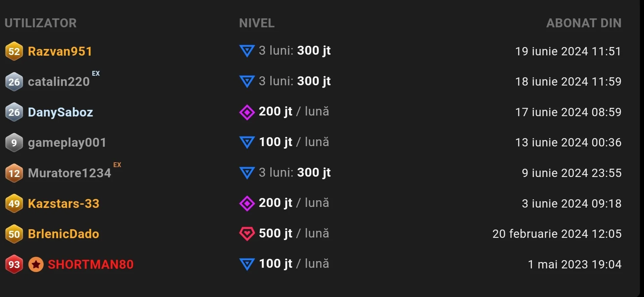Open the Razvan951 user profile

pos(60,51)
